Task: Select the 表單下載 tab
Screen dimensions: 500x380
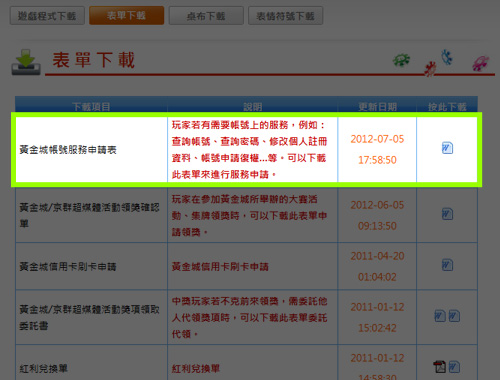Action: (126, 16)
